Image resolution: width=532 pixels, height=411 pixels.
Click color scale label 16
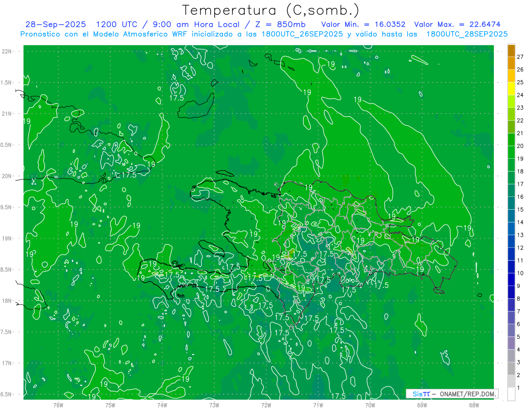coord(520,197)
